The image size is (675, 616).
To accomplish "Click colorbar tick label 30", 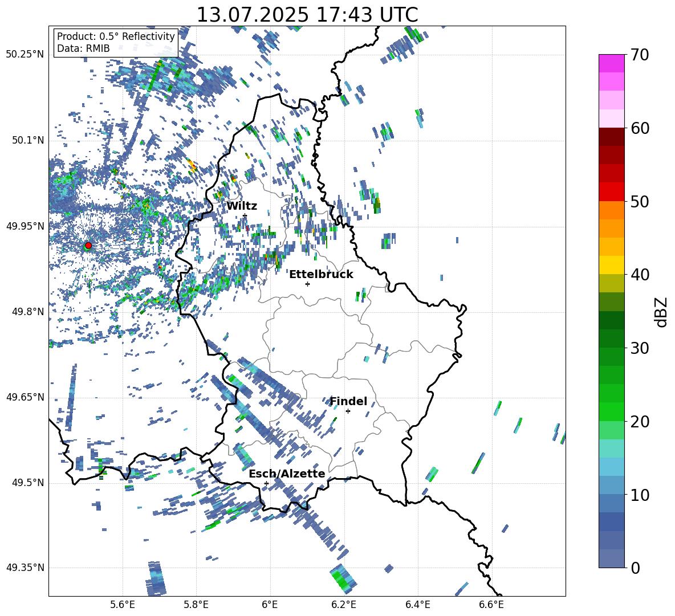I will pos(640,348).
